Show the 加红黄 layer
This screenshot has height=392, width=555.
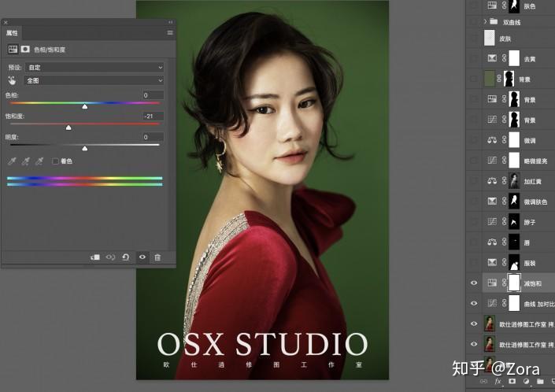click(x=474, y=181)
